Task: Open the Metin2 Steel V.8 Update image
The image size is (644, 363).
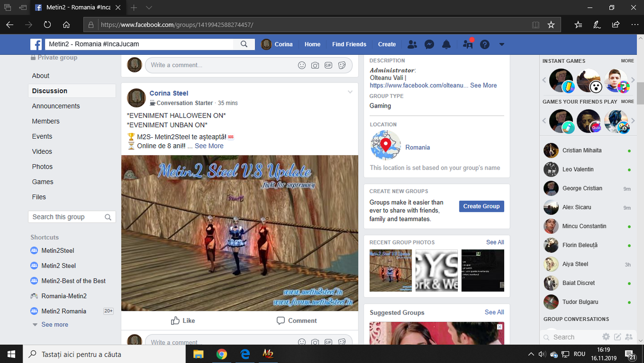Action: pyautogui.click(x=239, y=233)
